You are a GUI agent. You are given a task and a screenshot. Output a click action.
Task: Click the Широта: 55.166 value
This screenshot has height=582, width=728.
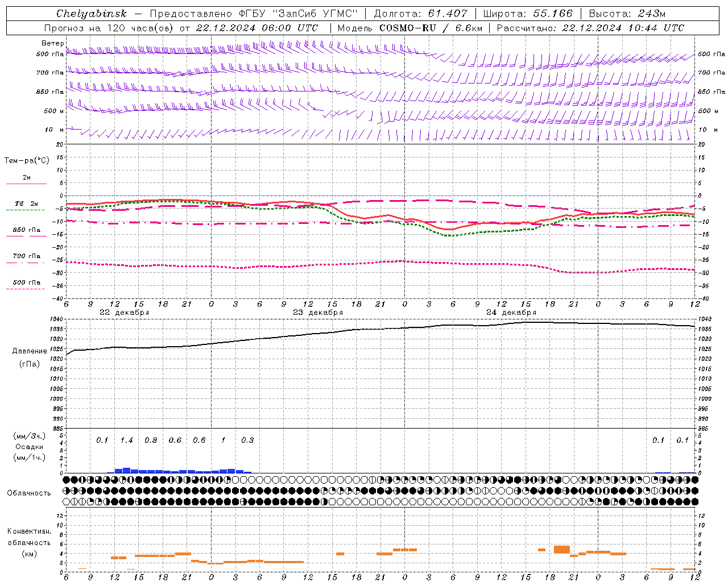coord(528,14)
